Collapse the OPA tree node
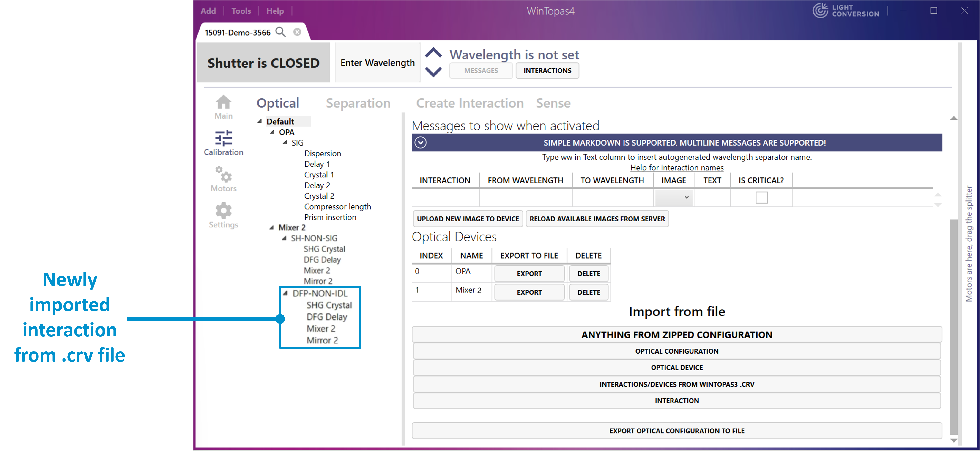The image size is (980, 451). point(272,132)
